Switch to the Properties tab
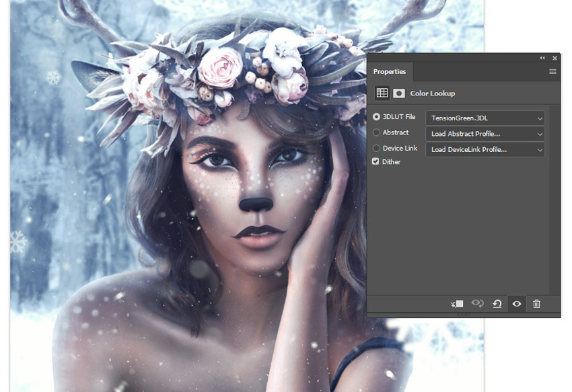Screen dimensions: 572x392 click(x=390, y=71)
